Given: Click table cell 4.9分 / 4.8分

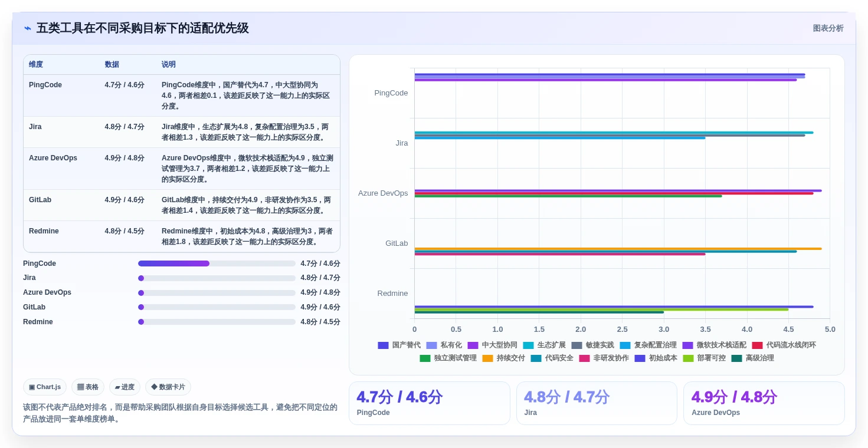Looking at the screenshot, I should [125, 158].
